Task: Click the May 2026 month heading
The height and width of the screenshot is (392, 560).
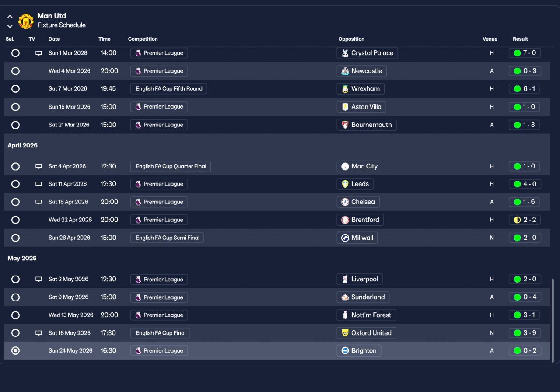Action: point(22,259)
